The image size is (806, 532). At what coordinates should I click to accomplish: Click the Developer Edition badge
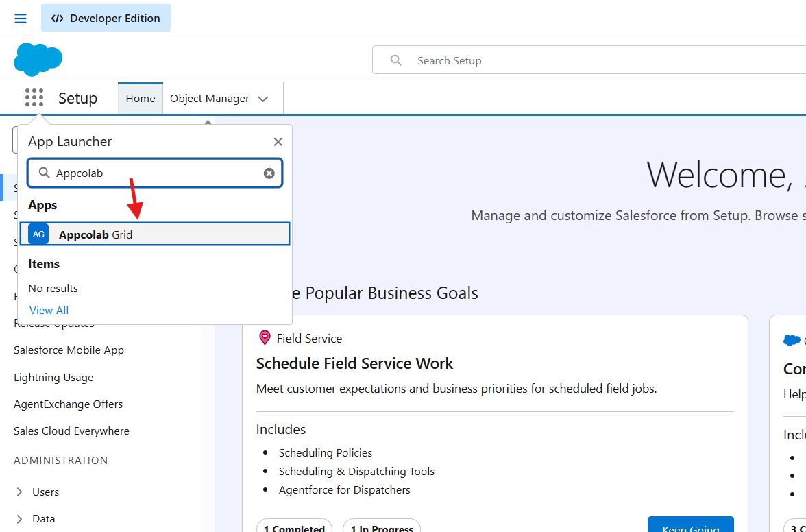coord(106,18)
